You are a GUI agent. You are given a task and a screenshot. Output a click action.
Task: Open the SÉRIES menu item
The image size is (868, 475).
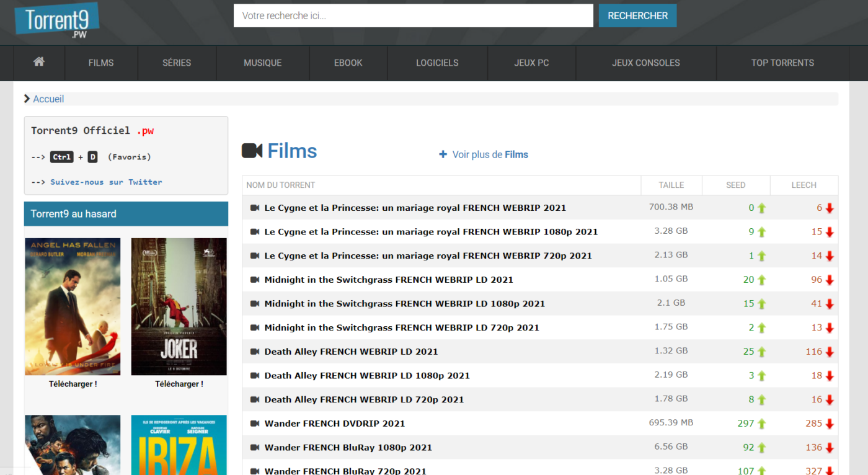click(x=177, y=63)
